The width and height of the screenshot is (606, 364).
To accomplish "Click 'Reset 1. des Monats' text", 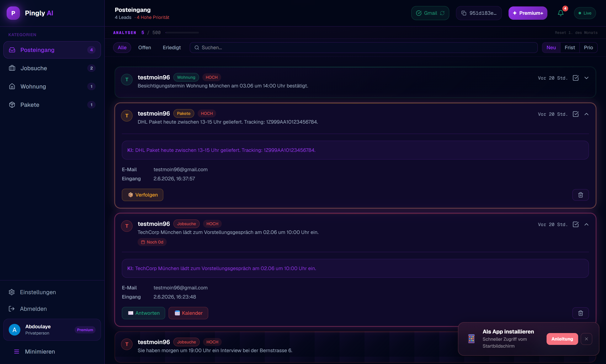I will [576, 33].
